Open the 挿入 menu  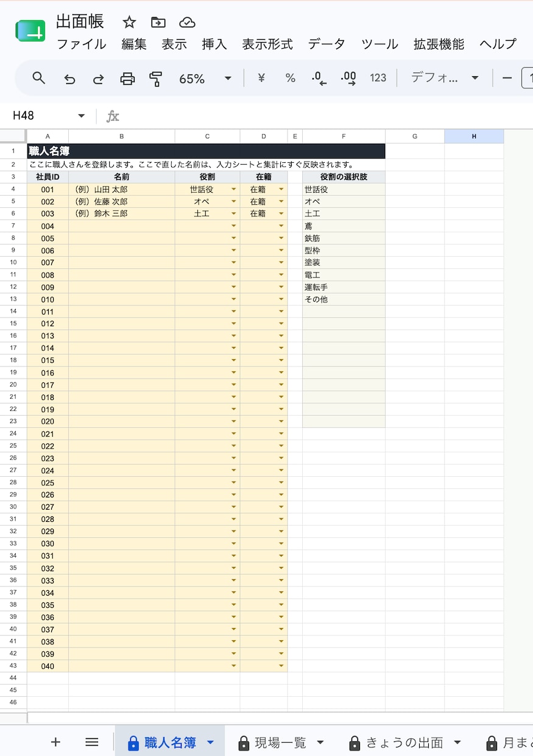[214, 45]
